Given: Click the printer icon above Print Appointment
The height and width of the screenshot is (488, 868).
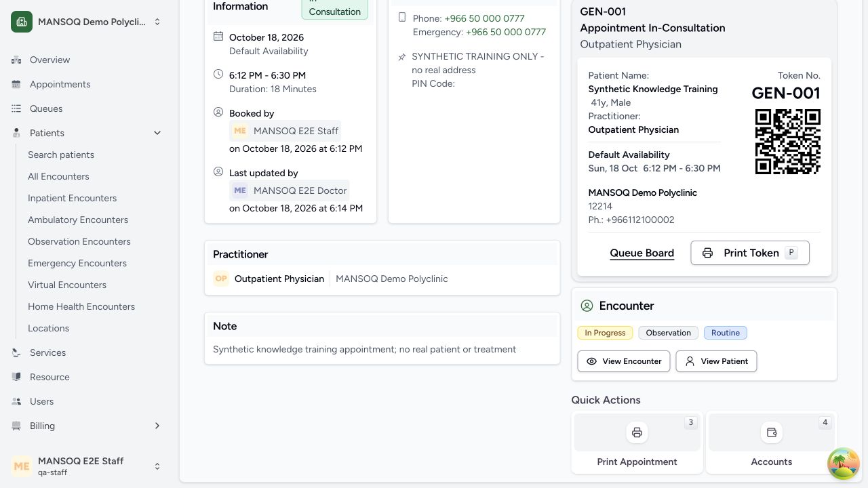Looking at the screenshot, I should [637, 432].
